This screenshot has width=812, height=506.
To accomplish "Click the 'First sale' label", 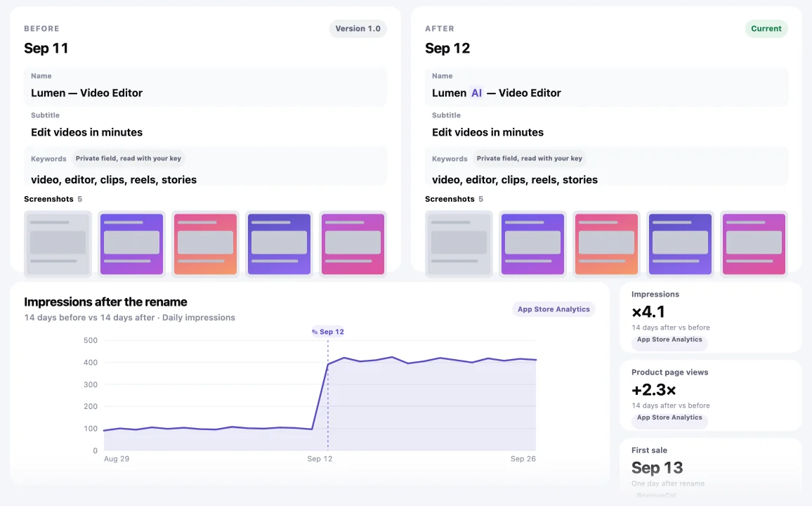I will (x=650, y=450).
